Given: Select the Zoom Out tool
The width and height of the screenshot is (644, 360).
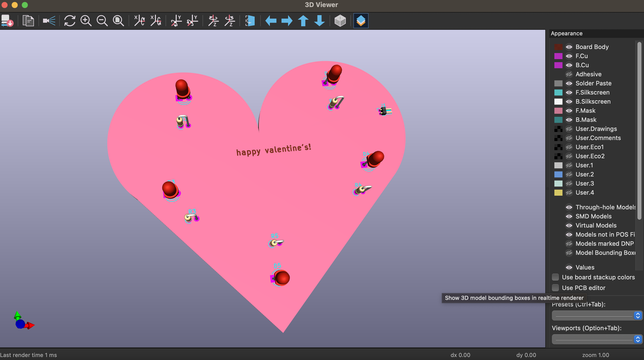Looking at the screenshot, I should [102, 21].
